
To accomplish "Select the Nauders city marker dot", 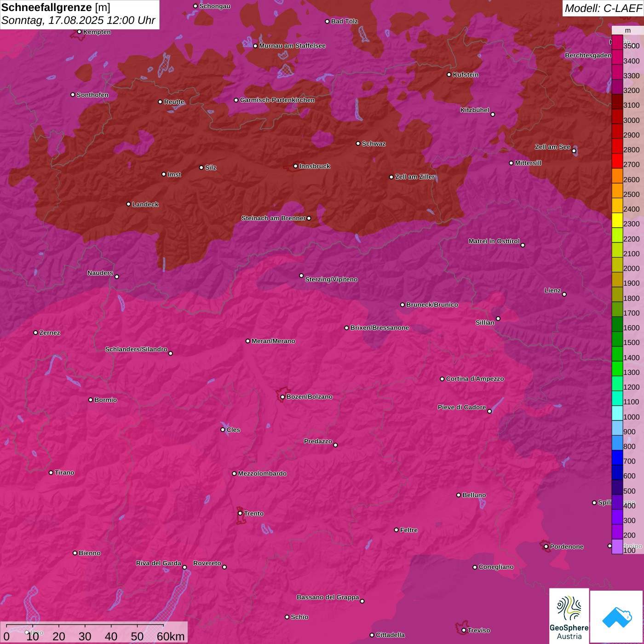I will [x=117, y=276].
